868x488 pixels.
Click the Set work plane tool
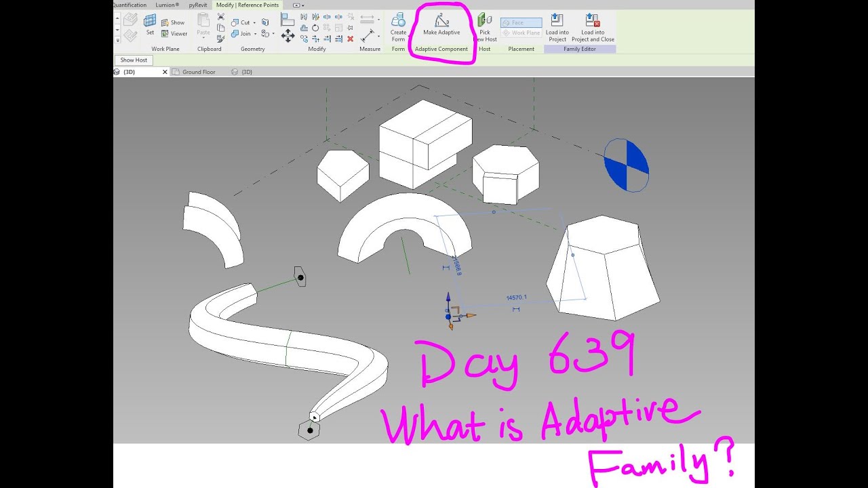pyautogui.click(x=150, y=25)
